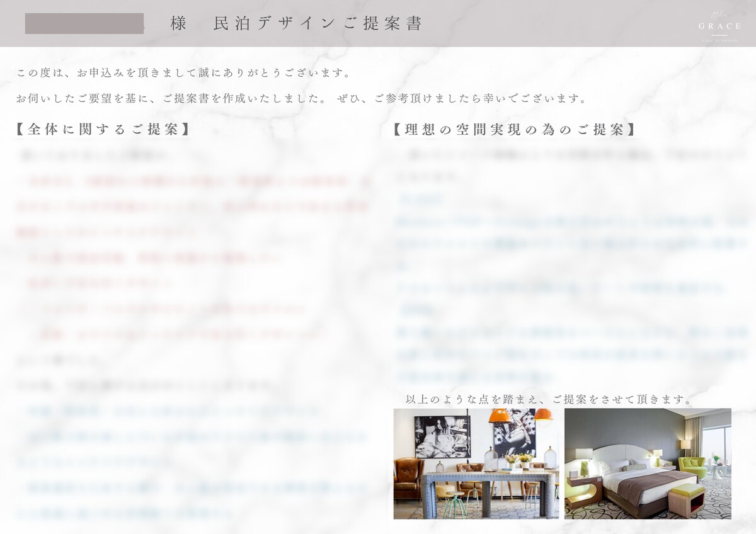Open the bedroom interior photo

click(648, 463)
